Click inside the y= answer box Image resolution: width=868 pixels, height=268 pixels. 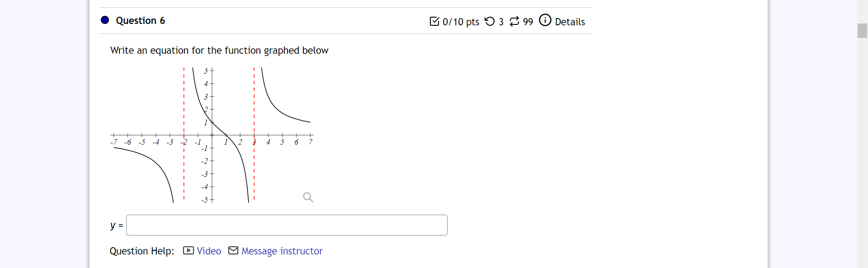click(x=287, y=225)
